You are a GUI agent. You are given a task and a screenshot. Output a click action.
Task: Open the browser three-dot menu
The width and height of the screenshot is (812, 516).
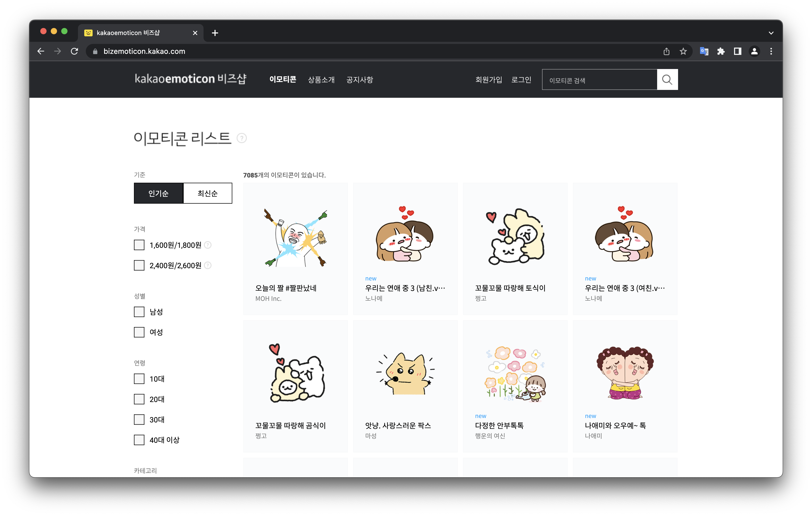[771, 51]
